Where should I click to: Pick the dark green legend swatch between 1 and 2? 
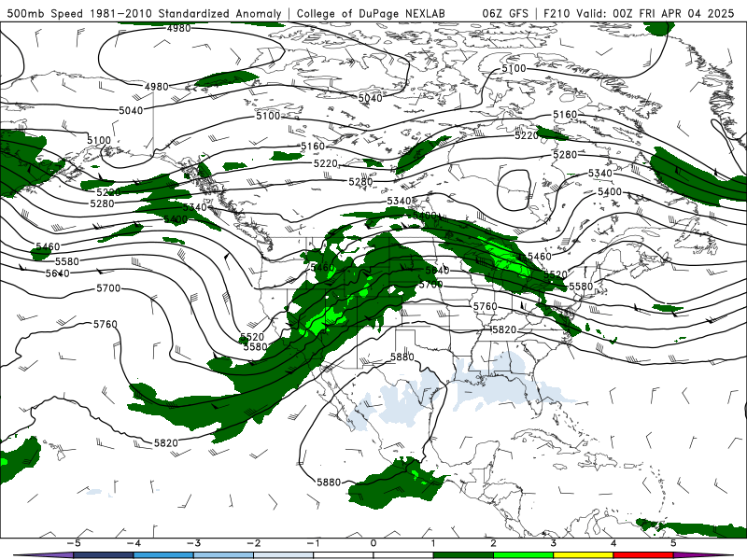point(463,555)
